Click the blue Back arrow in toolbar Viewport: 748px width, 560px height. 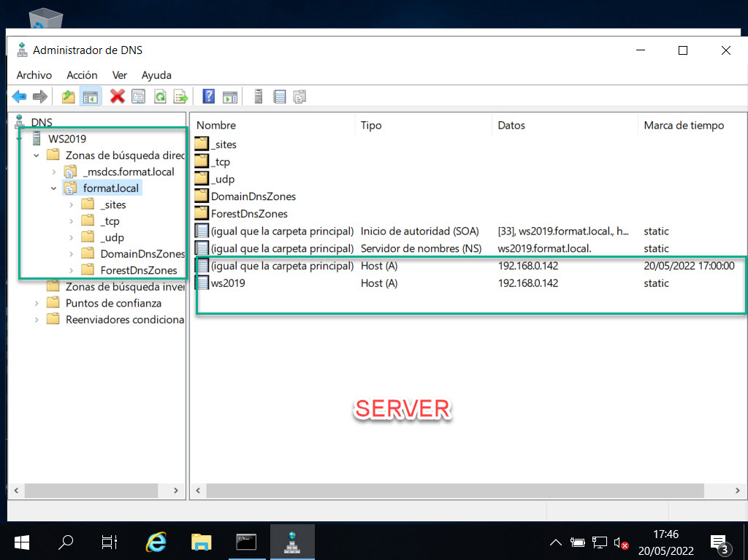click(19, 97)
